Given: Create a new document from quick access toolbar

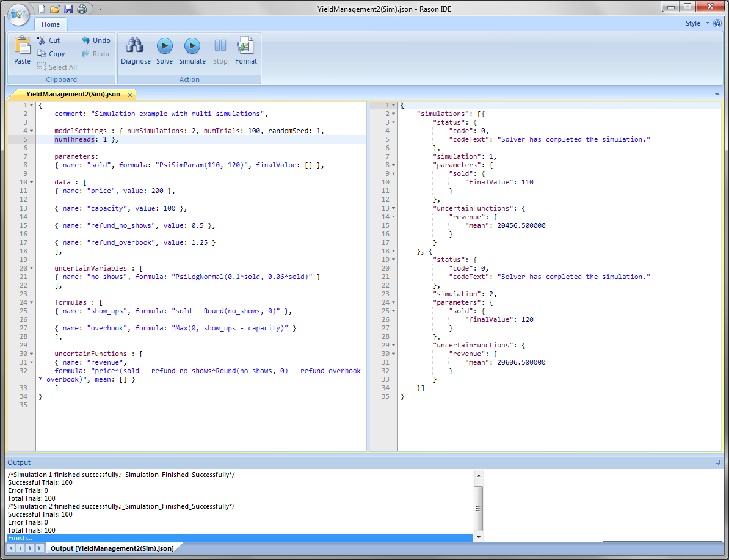Looking at the screenshot, I should 42,9.
